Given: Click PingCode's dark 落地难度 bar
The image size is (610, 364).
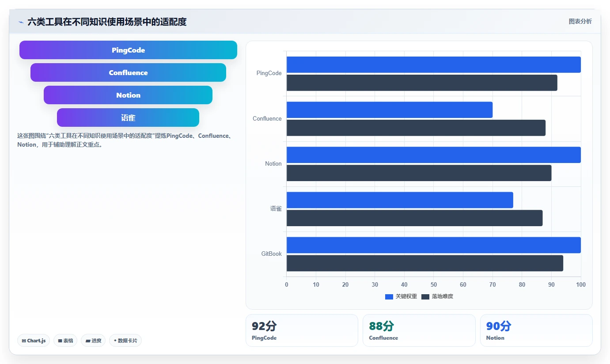Looking at the screenshot, I should tap(422, 83).
